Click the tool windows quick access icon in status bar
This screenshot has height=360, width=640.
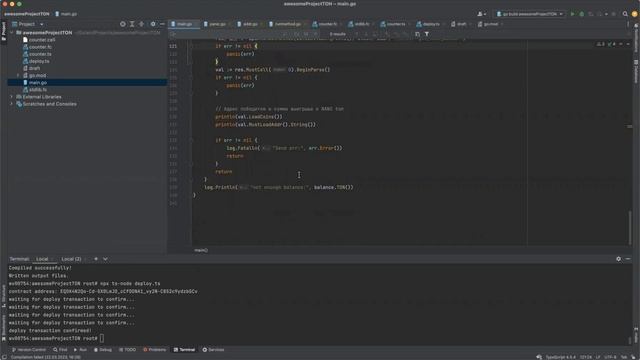click(x=4, y=357)
